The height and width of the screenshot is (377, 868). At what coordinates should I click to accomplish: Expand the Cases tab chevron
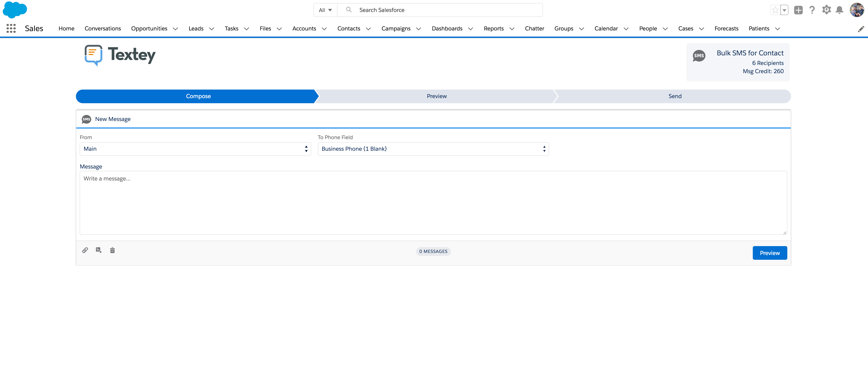[702, 29]
